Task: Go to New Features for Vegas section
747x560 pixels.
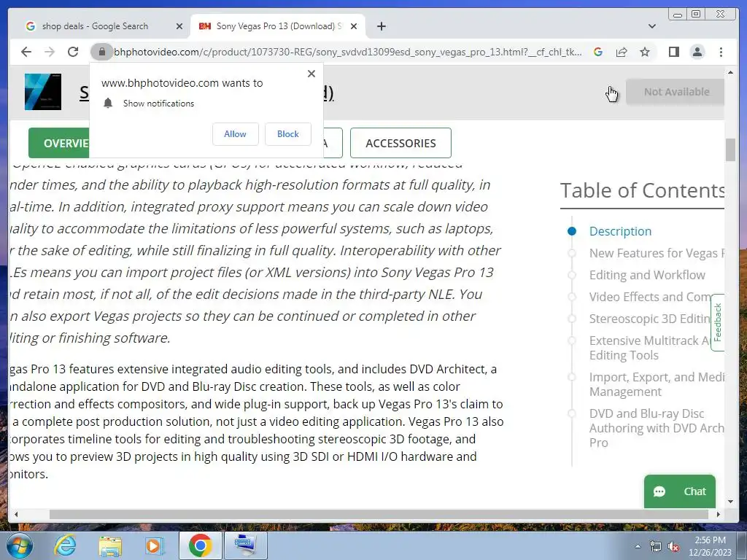Action: (657, 253)
